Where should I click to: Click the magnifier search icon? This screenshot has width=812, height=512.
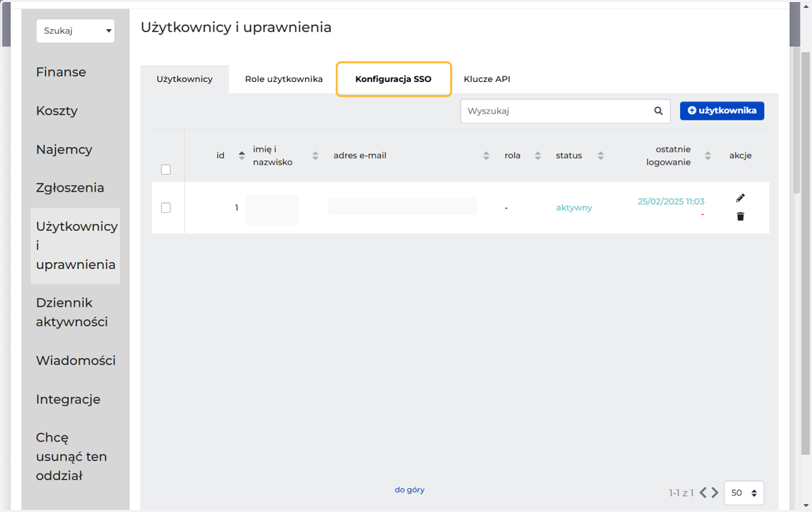point(658,111)
